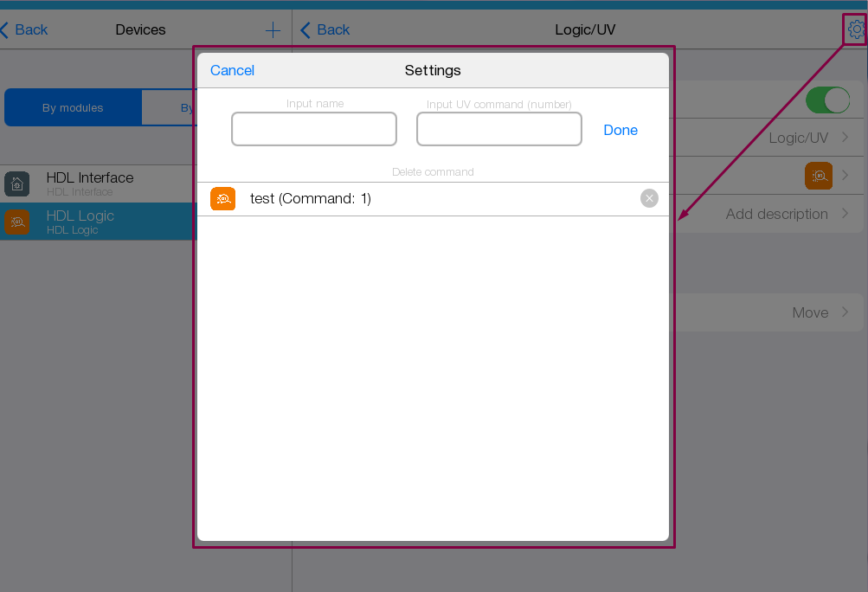The width and height of the screenshot is (868, 592).
Task: Focus the Input name text field
Action: [313, 129]
